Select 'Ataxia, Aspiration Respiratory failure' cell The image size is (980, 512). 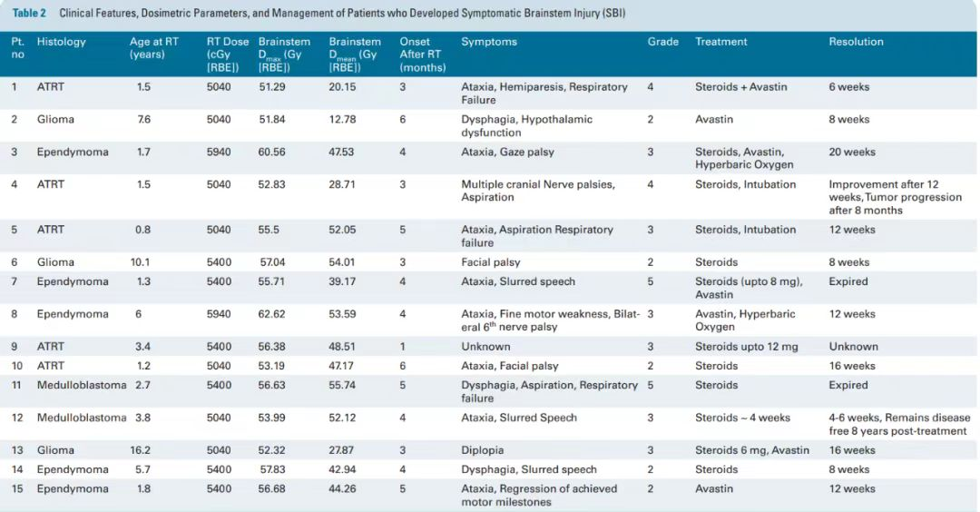(x=537, y=236)
